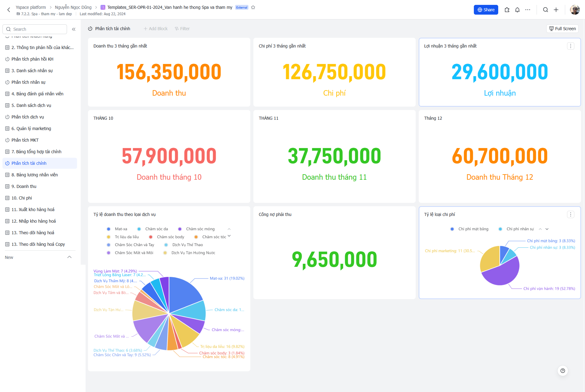This screenshot has height=392, width=585.
Task: Open 5. Danh sách dịch vụ page
Action: click(x=40, y=105)
